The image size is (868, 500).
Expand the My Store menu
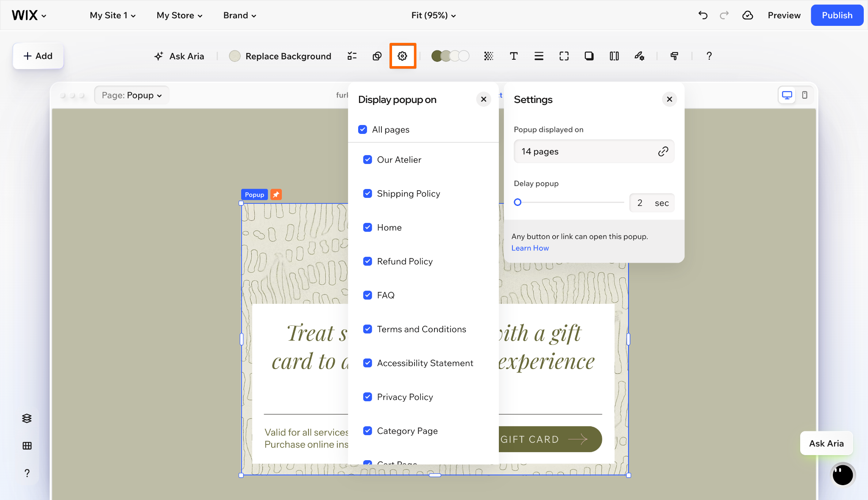(x=180, y=15)
